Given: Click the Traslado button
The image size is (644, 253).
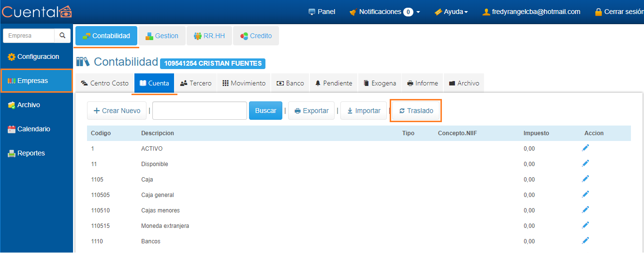Looking at the screenshot, I should tap(416, 111).
